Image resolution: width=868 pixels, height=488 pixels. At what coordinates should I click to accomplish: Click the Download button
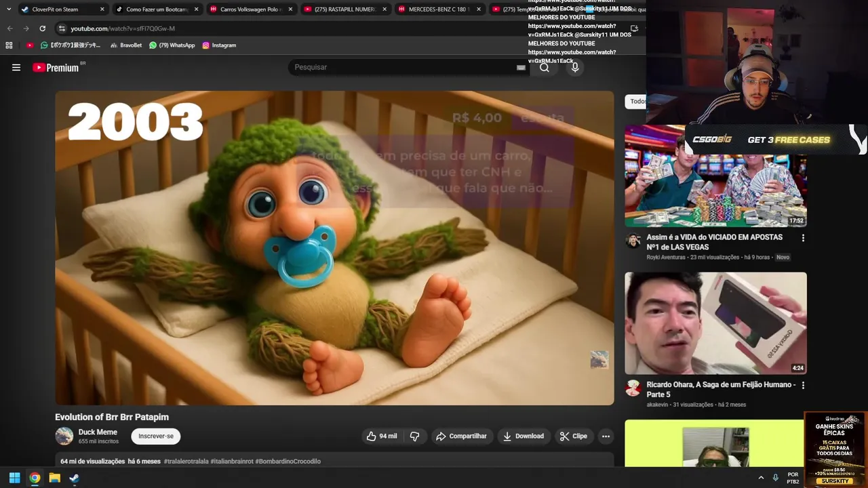[x=523, y=436]
